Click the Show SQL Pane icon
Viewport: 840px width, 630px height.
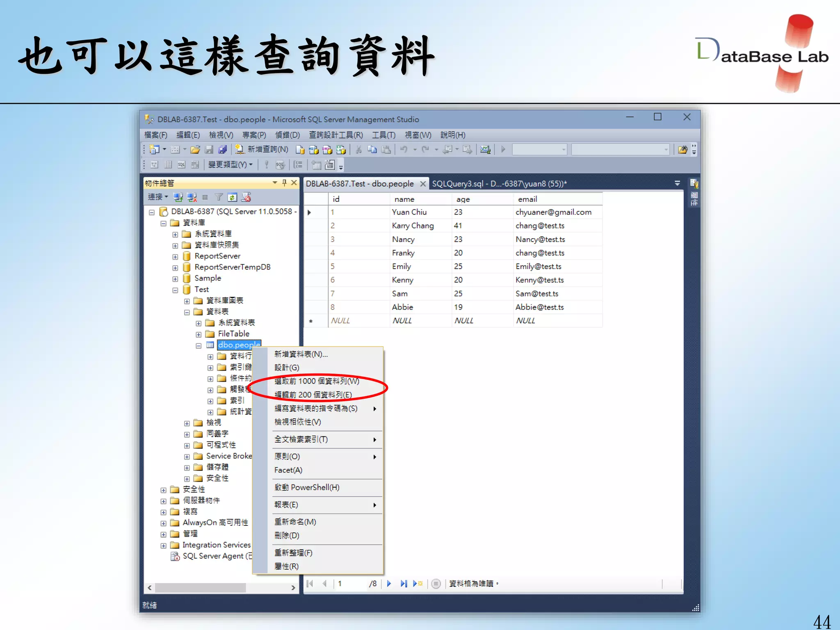point(181,165)
